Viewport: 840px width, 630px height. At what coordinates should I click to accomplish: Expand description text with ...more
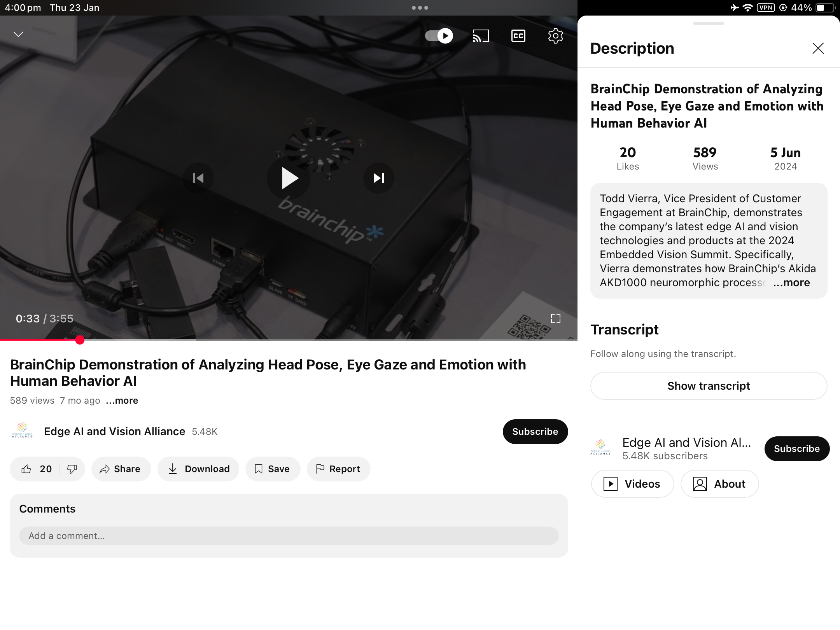pyautogui.click(x=791, y=282)
